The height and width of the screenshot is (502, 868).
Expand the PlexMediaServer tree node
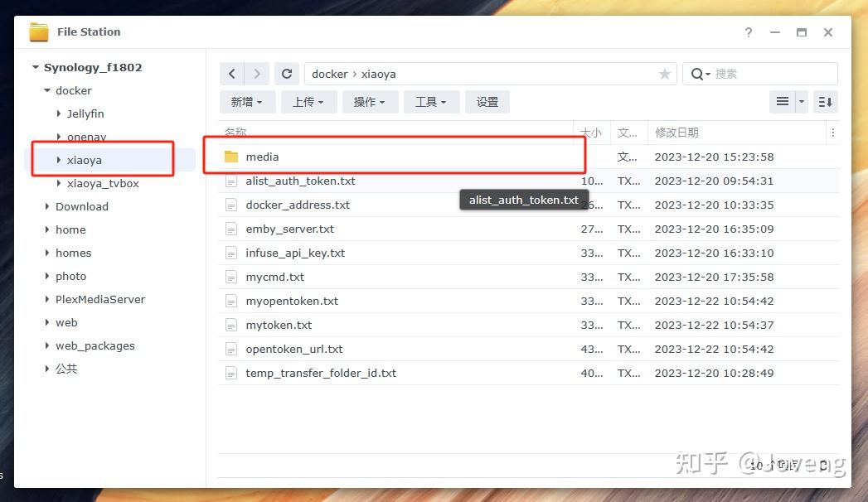tap(47, 299)
